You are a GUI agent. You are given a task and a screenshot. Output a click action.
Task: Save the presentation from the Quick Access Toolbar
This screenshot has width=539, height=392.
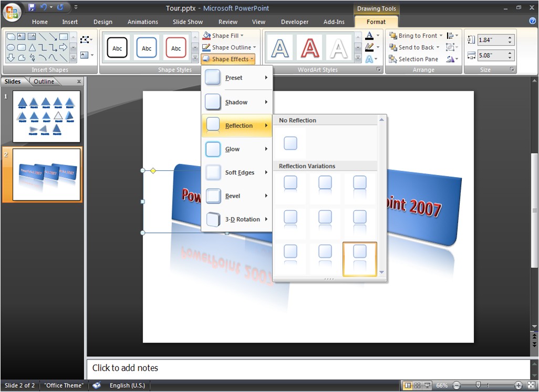[32, 7]
